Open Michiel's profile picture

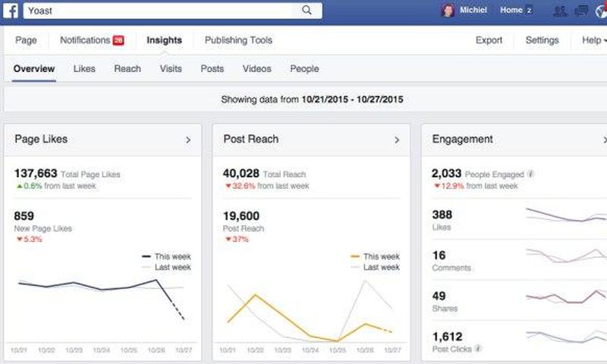pos(448,11)
